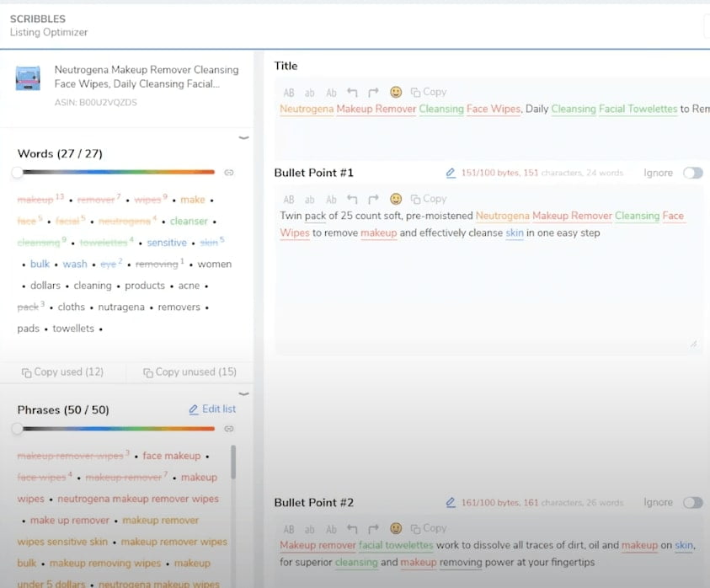
Task: Apply capitalize Ab in Bullet Point #2 toolbar
Action: (x=332, y=530)
